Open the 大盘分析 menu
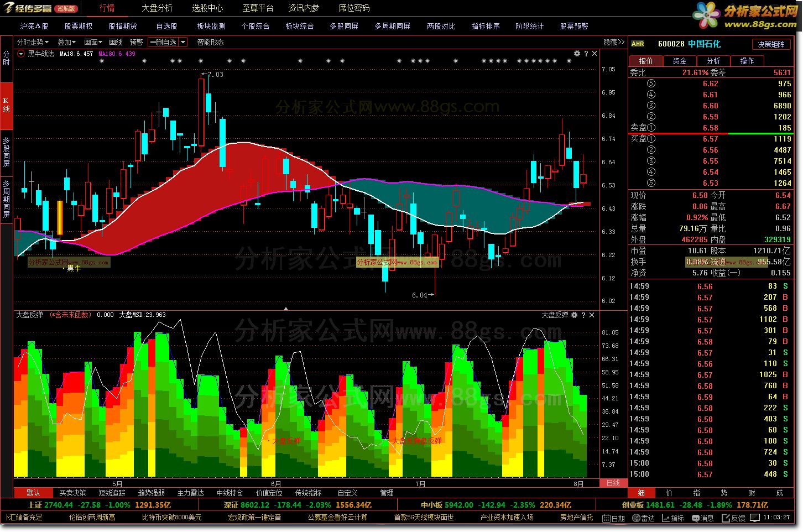 157,8
